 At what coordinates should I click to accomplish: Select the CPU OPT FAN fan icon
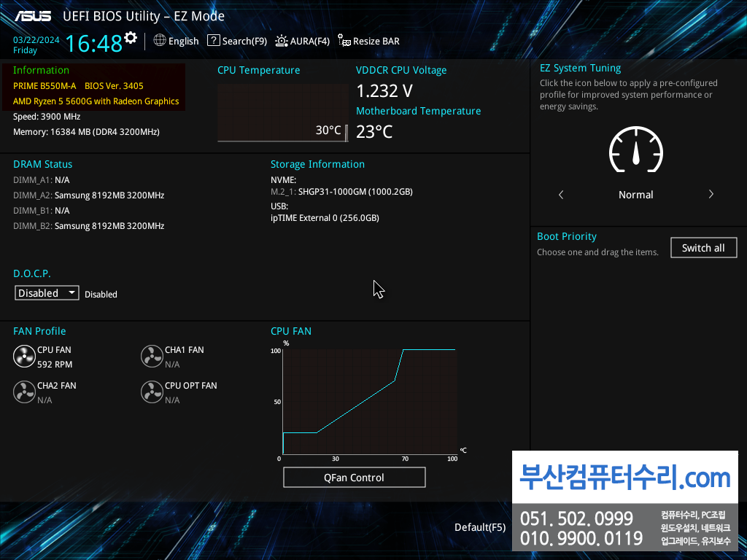(152, 392)
